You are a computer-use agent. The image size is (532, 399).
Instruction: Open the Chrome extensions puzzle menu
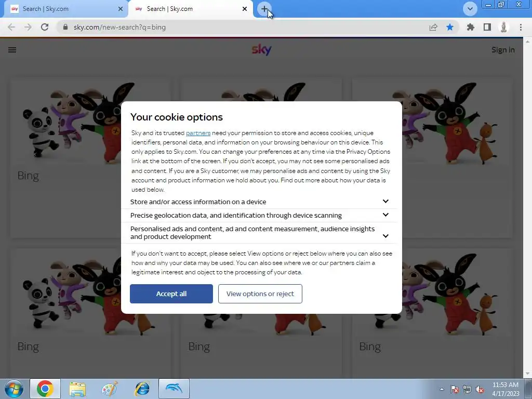point(470,27)
